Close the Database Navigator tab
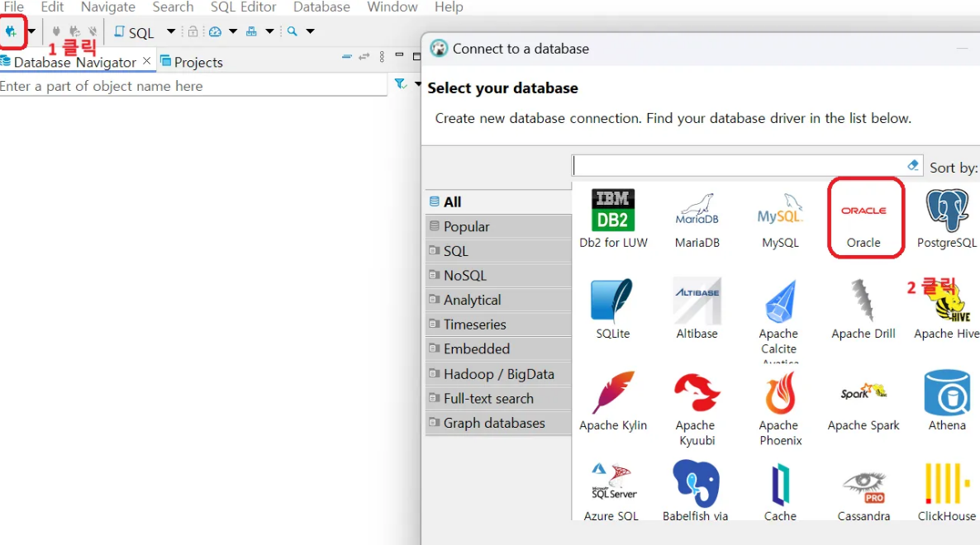980x545 pixels. tap(147, 60)
